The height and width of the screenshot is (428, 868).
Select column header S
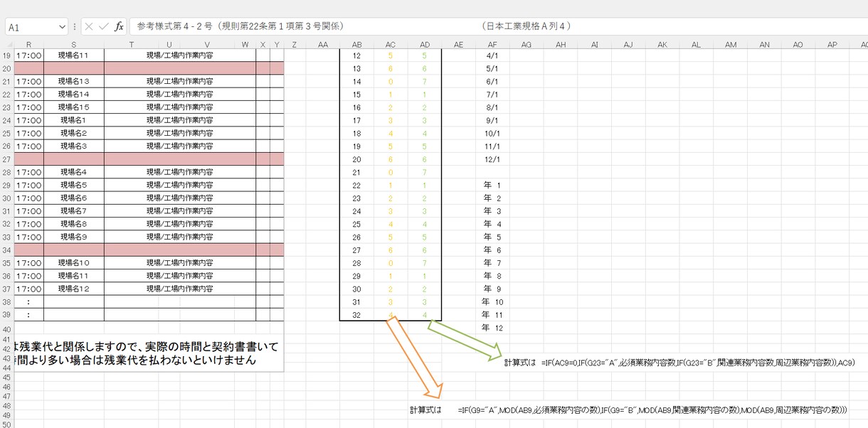[73, 44]
